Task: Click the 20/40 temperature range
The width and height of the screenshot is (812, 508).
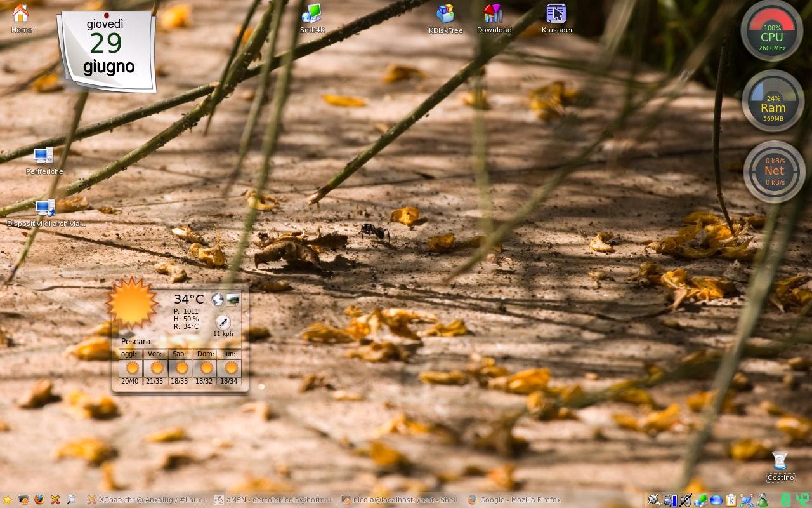Action: point(129,381)
